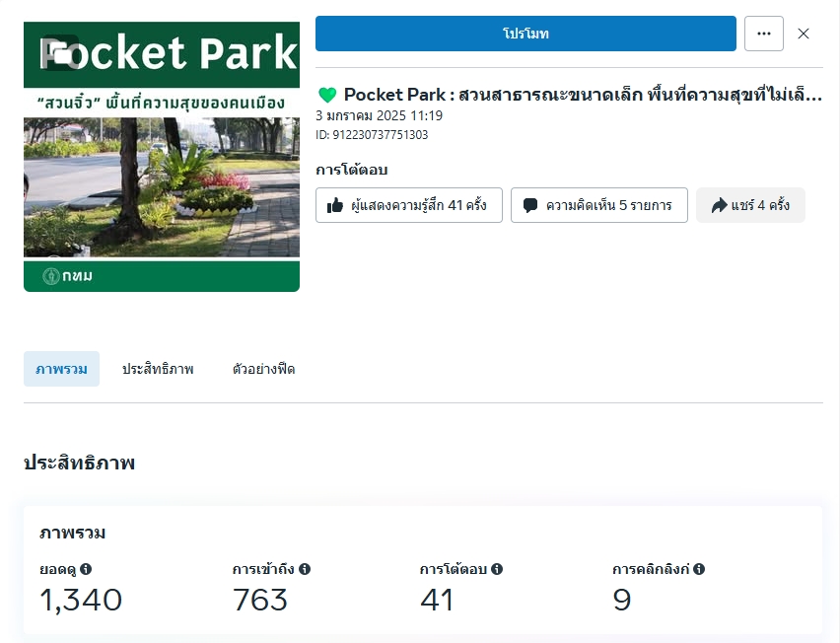This screenshot has width=840, height=643.
Task: Click the info icon next to การเข้าถึง
Action: tap(305, 569)
